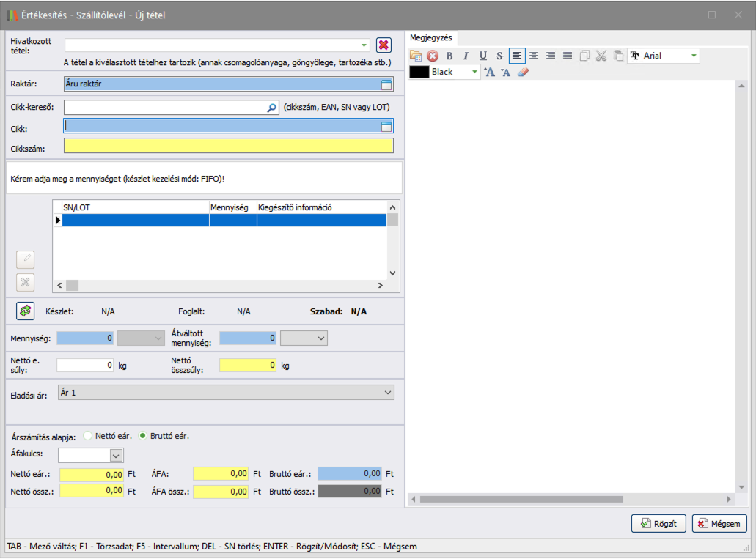Click the search magnifier in Cikk-kereső
756x559 pixels.
271,108
